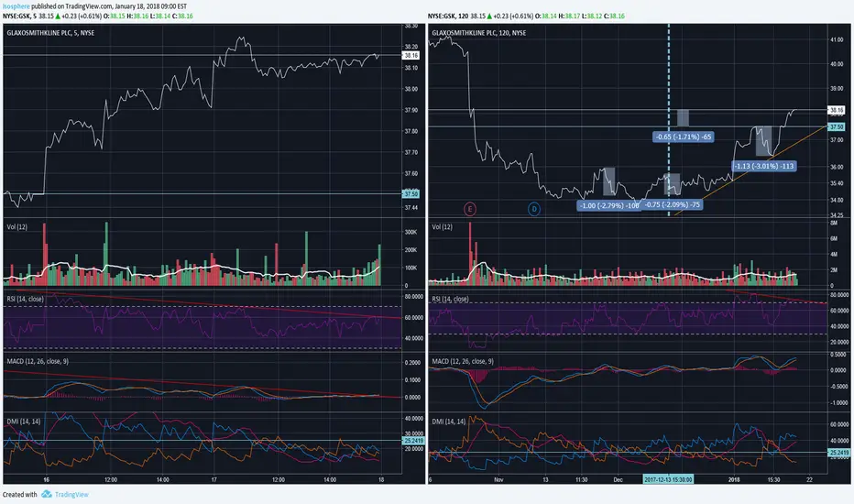The height and width of the screenshot is (504, 854).
Task: Click Vol (12) label on 5-minute chart
Action: coord(16,226)
